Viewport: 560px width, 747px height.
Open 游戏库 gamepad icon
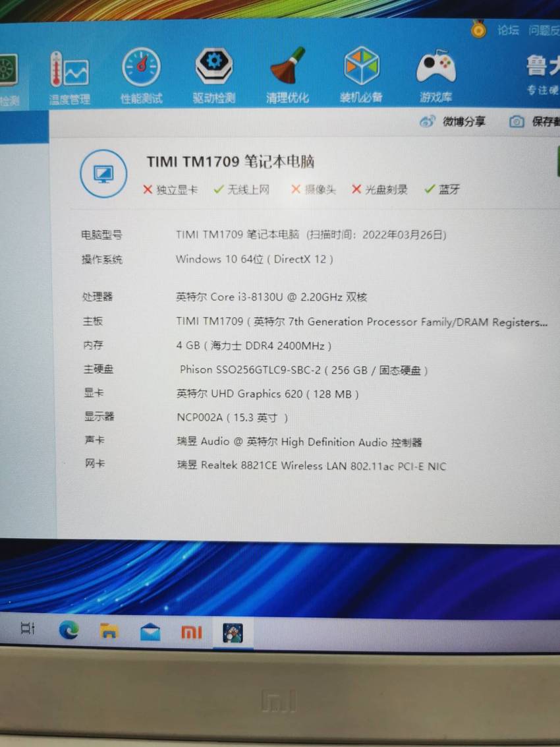[435, 76]
